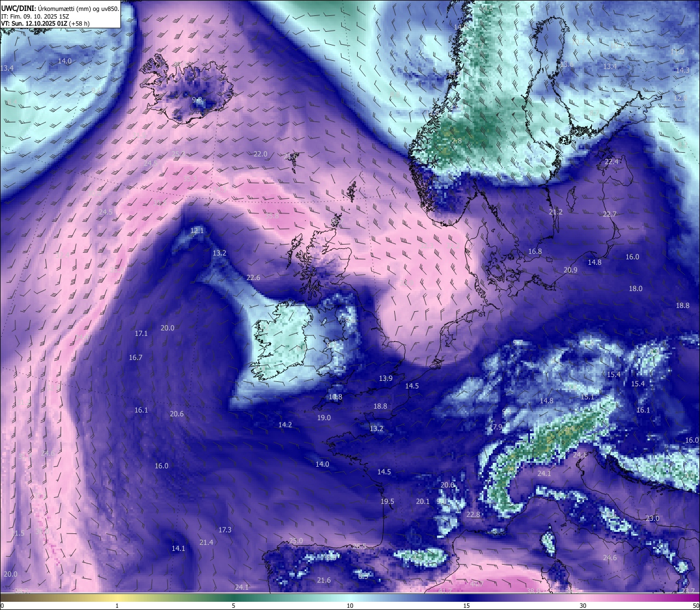The width and height of the screenshot is (700, 610).
Task: Click the 20.9 value on the map
Action: coord(570,270)
